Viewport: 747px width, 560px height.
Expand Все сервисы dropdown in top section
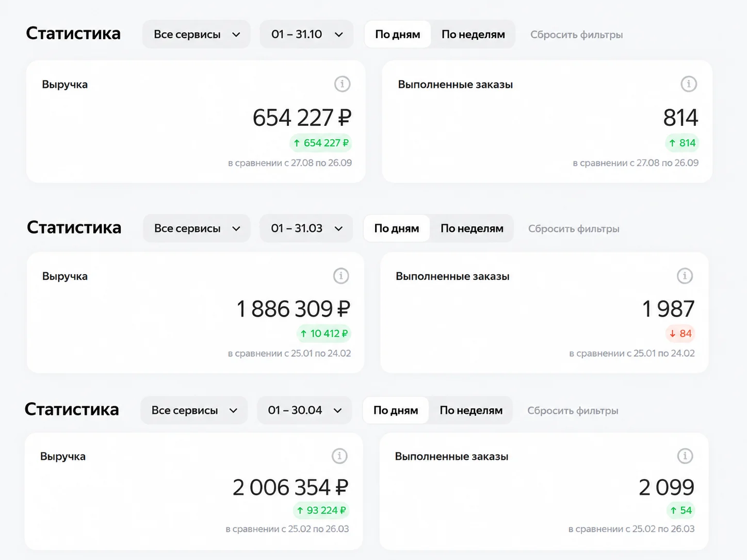pos(197,34)
